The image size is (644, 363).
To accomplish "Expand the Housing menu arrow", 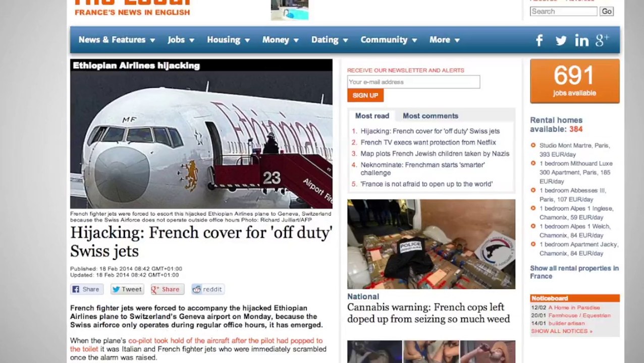I will [x=247, y=40].
